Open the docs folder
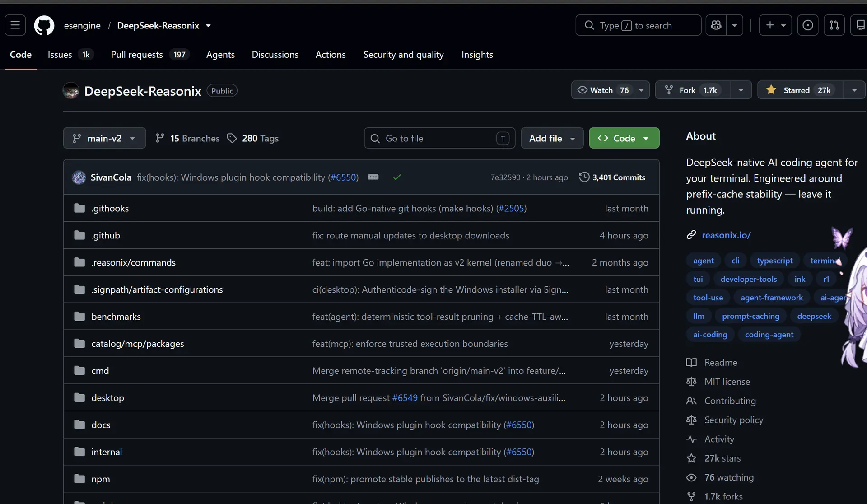The image size is (867, 504). 101,425
